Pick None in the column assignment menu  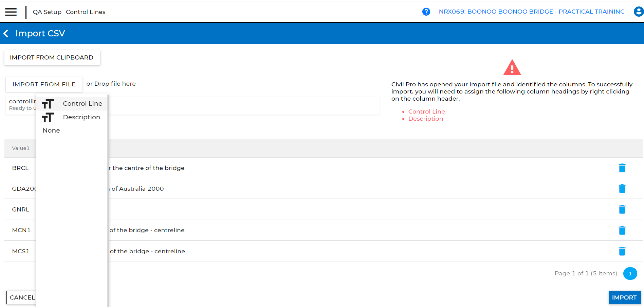click(x=51, y=131)
